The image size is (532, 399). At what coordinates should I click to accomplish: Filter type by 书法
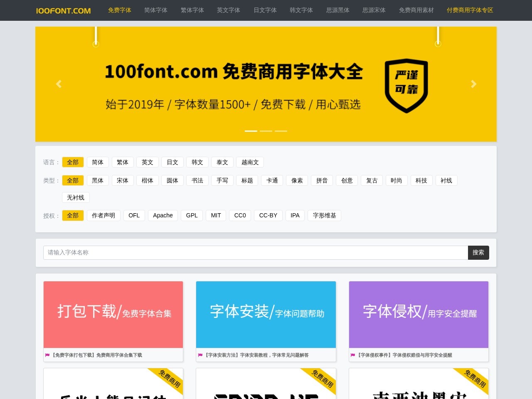197,180
